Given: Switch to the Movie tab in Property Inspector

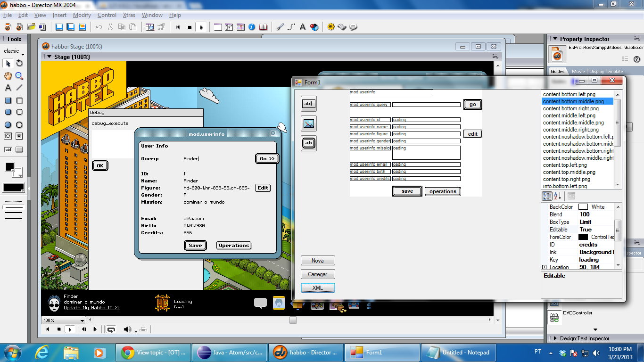Looking at the screenshot, I should click(x=578, y=72).
